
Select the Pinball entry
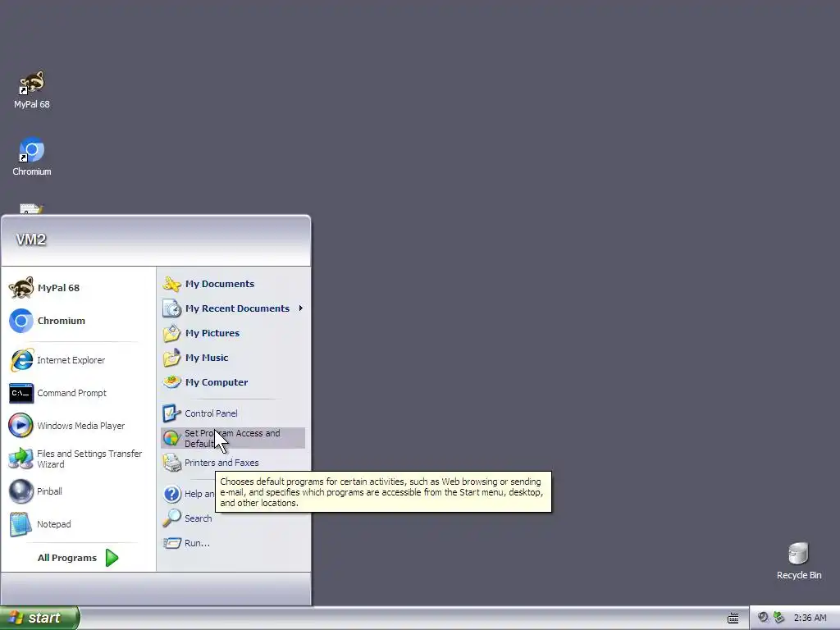pos(49,491)
